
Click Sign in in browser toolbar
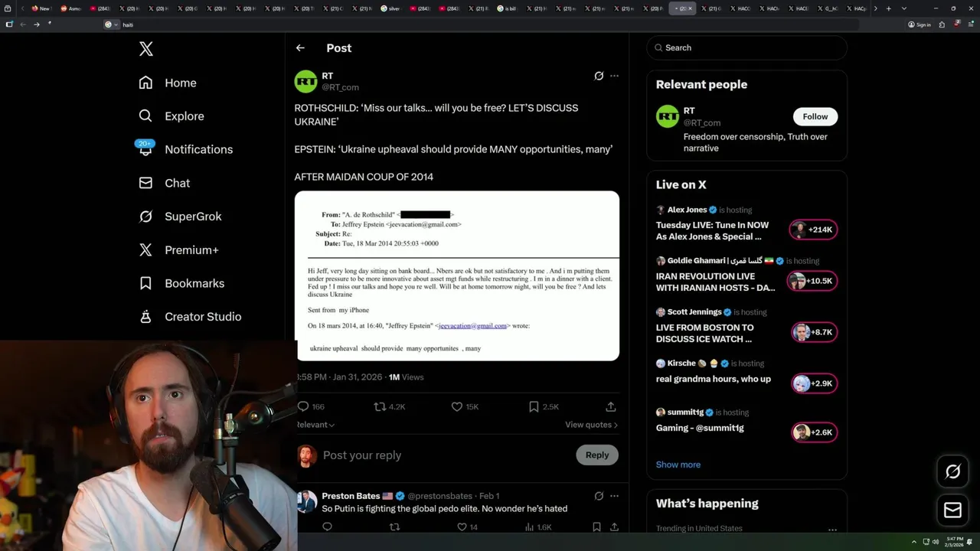(x=920, y=24)
